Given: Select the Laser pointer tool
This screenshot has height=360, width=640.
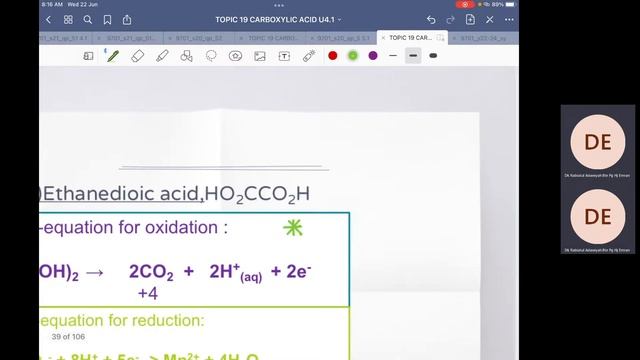Looking at the screenshot, I should tap(309, 56).
